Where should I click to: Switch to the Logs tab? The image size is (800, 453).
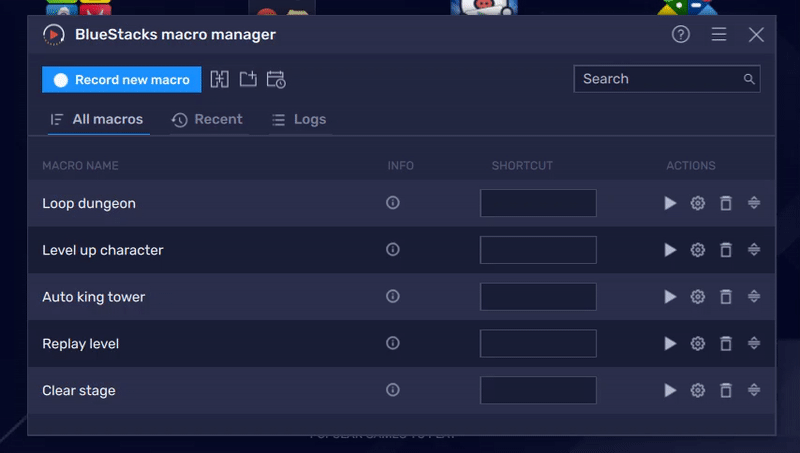[x=299, y=119]
